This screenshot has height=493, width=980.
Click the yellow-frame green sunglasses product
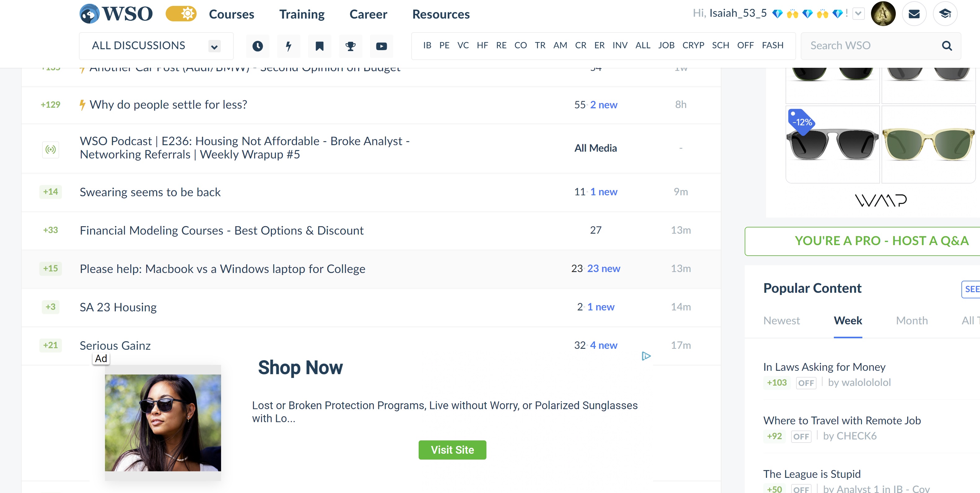928,145
